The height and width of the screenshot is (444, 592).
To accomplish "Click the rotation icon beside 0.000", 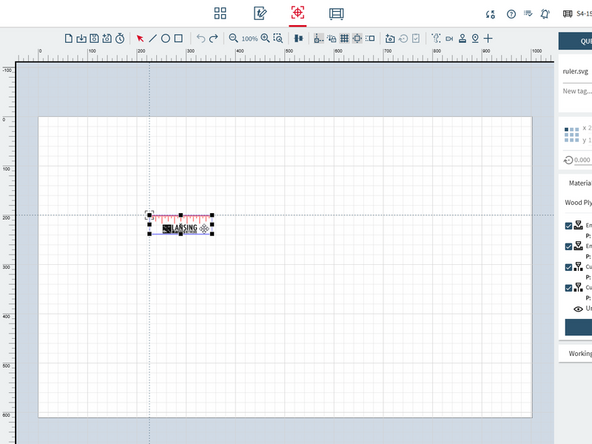I will [568, 160].
